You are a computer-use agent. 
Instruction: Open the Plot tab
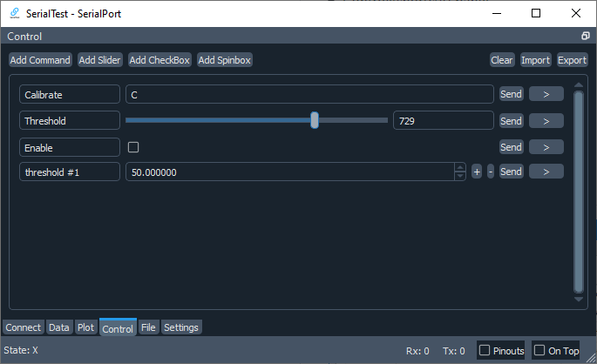click(85, 327)
